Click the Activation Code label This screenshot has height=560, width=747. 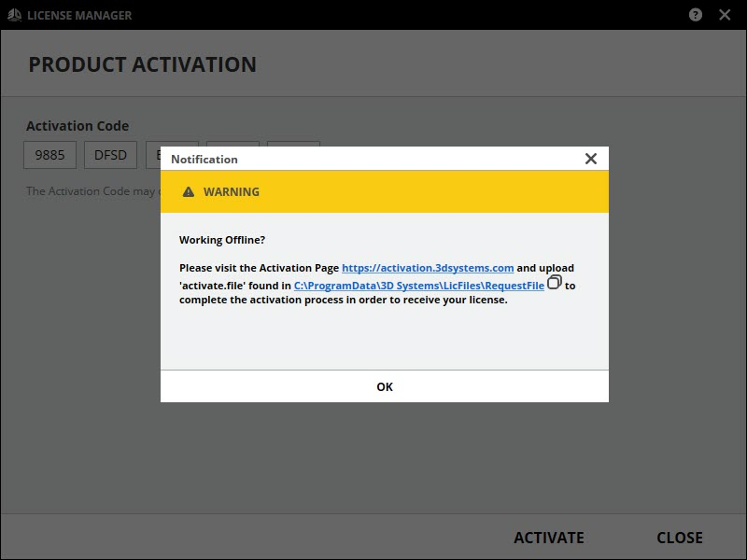point(78,126)
